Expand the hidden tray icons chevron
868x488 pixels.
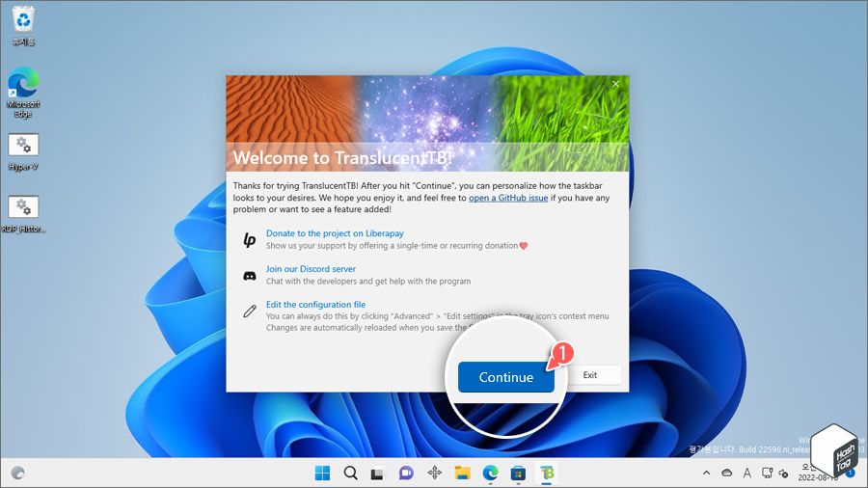706,474
